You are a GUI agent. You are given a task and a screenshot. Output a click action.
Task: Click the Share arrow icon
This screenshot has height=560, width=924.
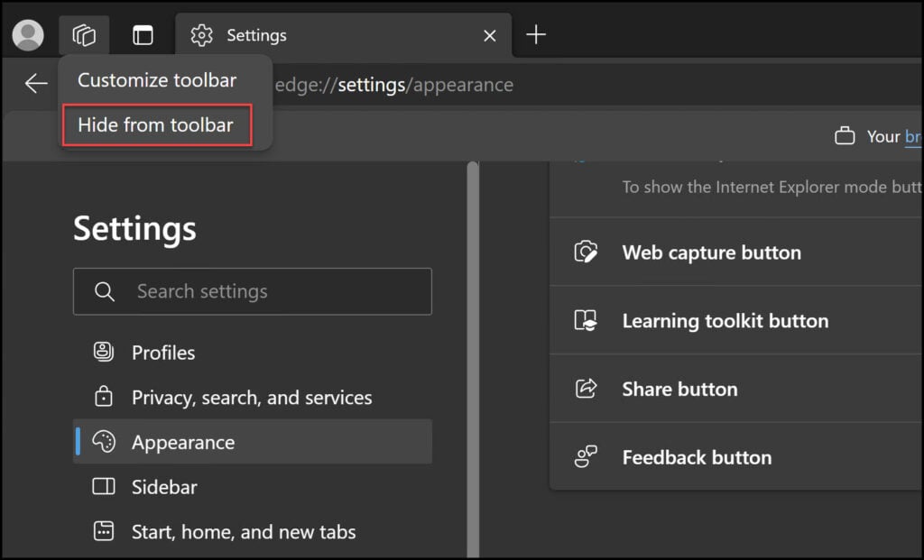coord(586,388)
